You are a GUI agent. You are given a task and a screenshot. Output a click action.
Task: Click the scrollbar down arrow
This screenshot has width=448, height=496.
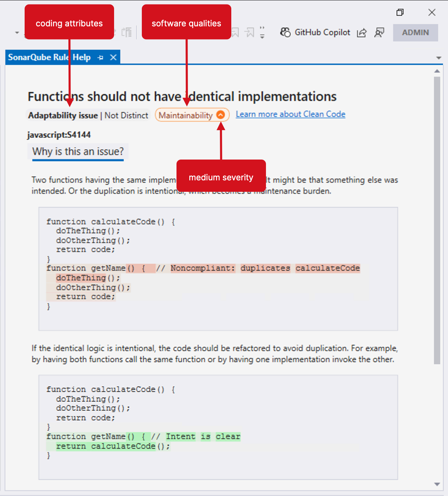coord(437,484)
